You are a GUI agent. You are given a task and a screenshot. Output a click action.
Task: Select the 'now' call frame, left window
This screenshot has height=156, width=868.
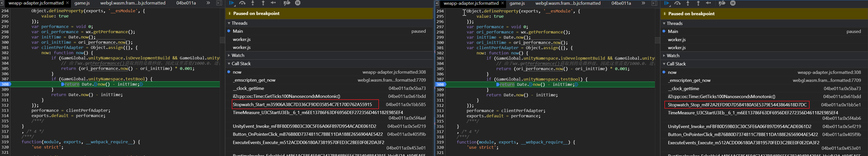(329, 72)
